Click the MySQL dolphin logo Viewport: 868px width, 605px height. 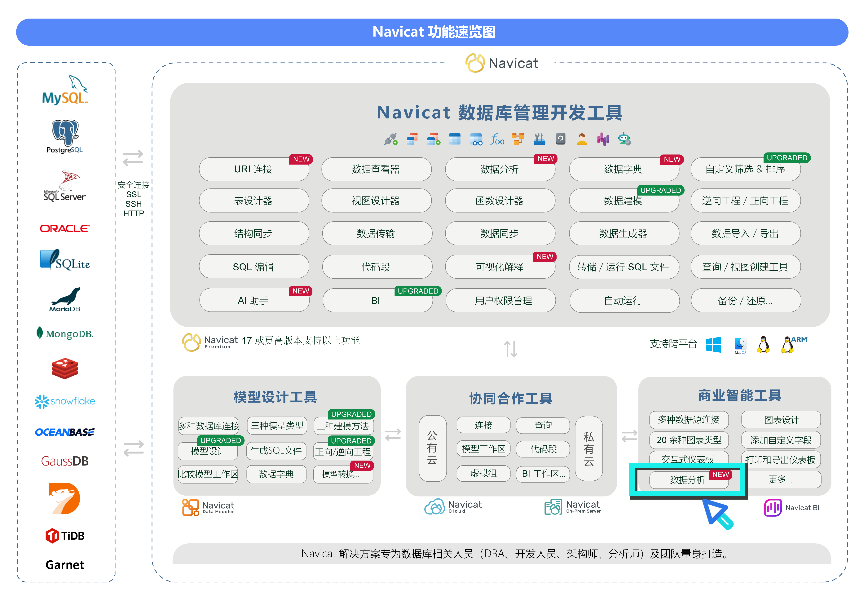(x=65, y=91)
